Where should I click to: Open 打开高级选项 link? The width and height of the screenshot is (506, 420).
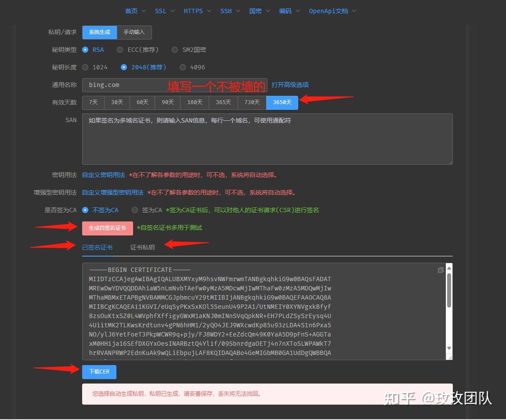(x=290, y=85)
